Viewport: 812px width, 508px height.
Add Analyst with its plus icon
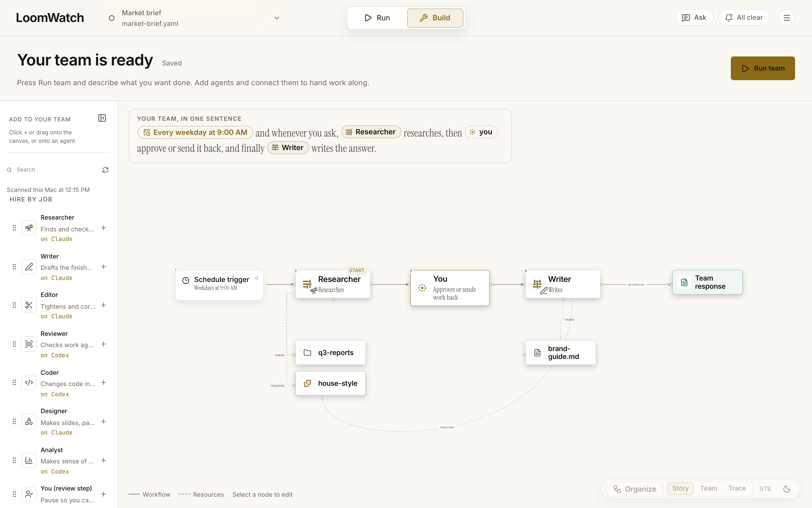104,460
